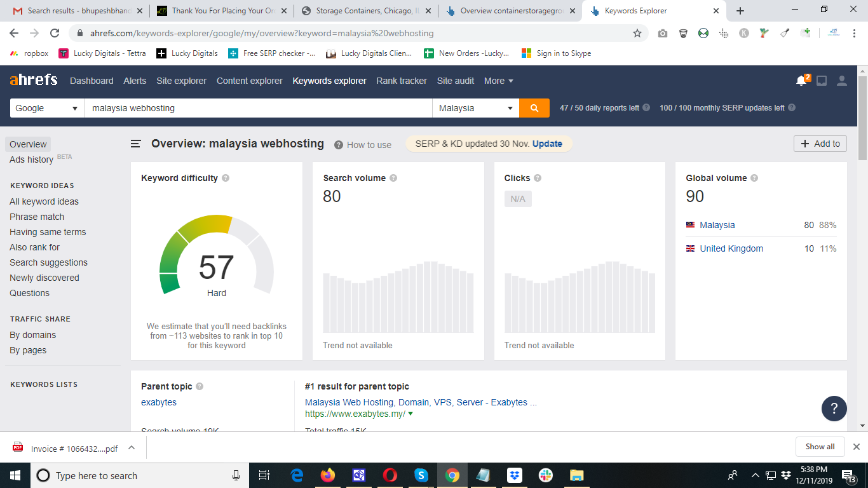
Task: Click the Global volume help icon
Action: 754,178
